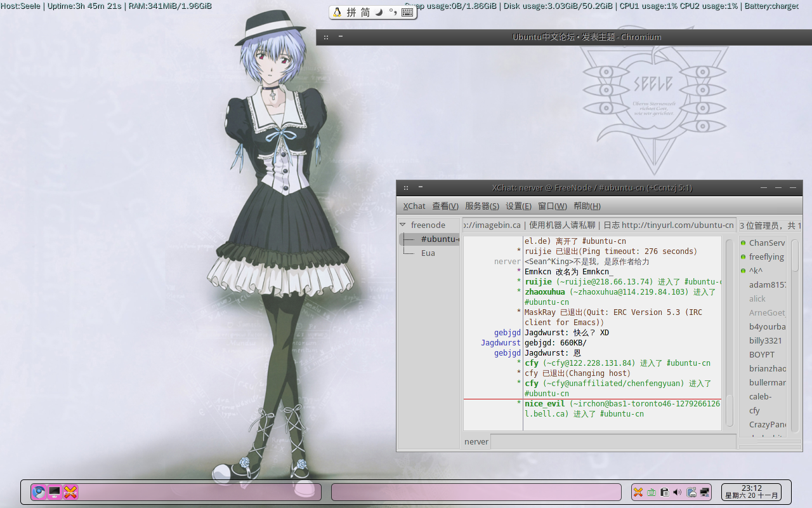Click the user list vertical scrollbar

pyautogui.click(x=794, y=337)
